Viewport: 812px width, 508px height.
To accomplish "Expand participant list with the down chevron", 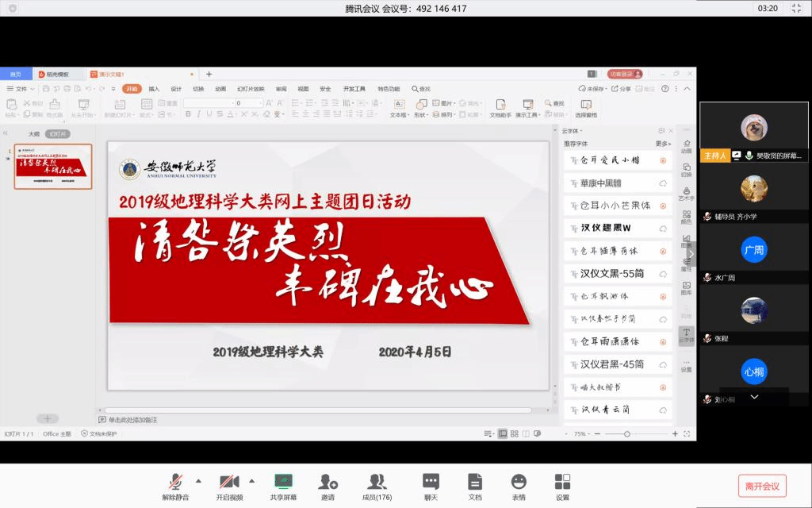I will pyautogui.click(x=754, y=396).
